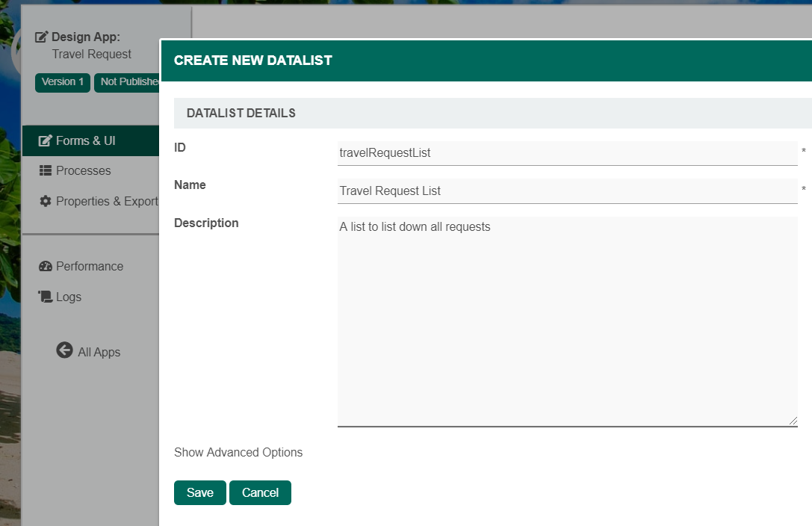Go to the Performance menu label
This screenshot has height=526, width=812.
90,266
